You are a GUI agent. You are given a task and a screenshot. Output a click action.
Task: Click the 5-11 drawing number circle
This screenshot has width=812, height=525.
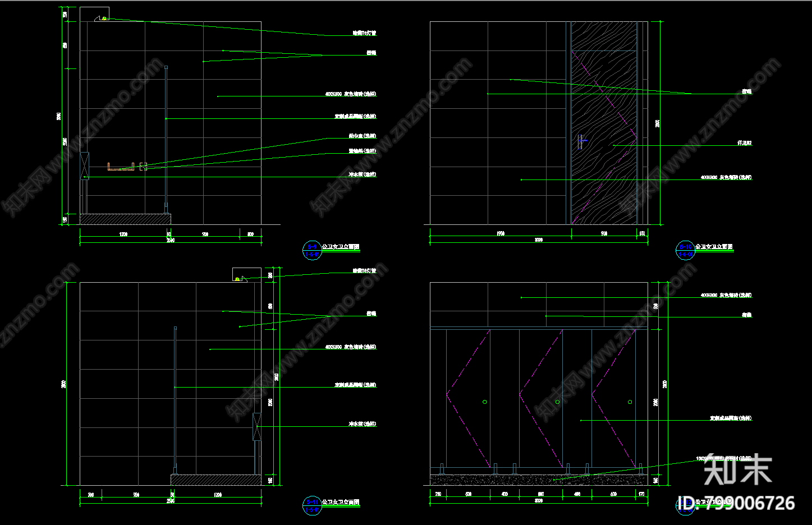pos(312,506)
